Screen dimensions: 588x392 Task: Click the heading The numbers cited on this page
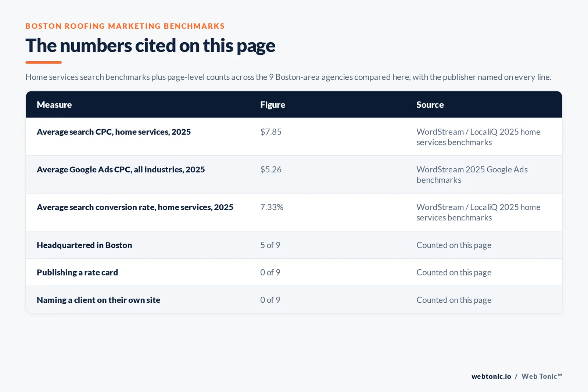click(150, 46)
